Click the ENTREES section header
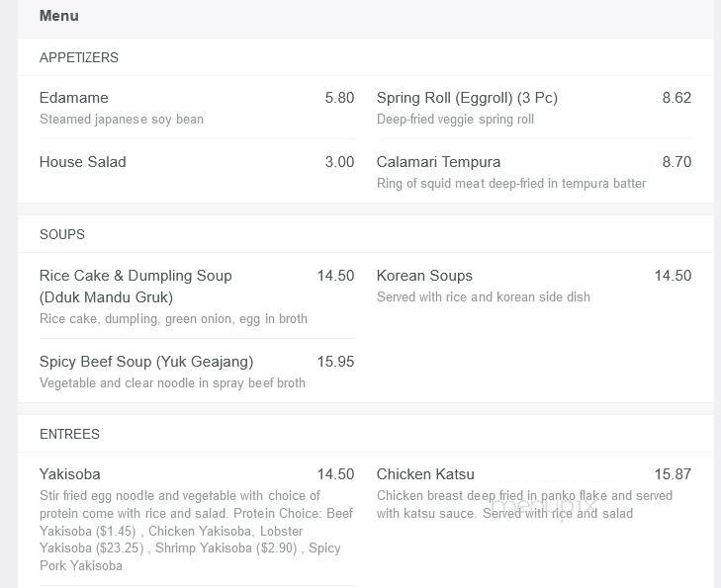This screenshot has height=588, width=721. click(x=69, y=434)
